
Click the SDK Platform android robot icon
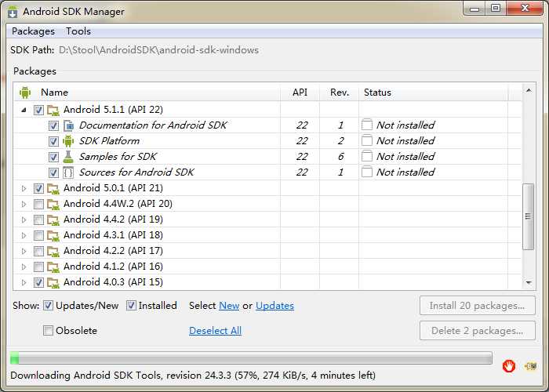68,141
